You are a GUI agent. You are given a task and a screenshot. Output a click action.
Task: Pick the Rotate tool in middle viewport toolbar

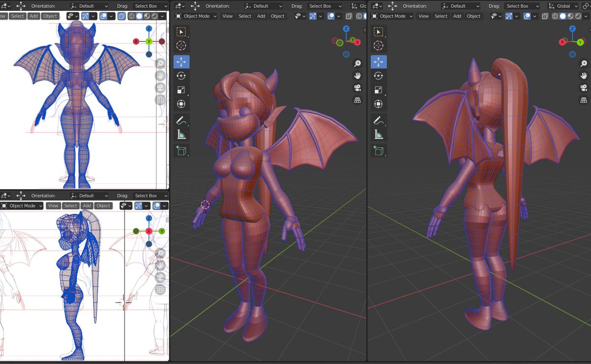point(181,76)
